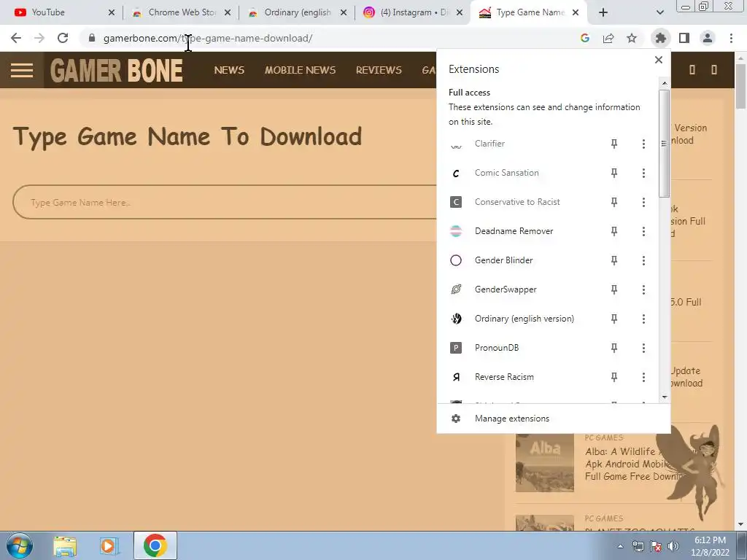
Task: Click the address bar URL
Action: point(208,38)
